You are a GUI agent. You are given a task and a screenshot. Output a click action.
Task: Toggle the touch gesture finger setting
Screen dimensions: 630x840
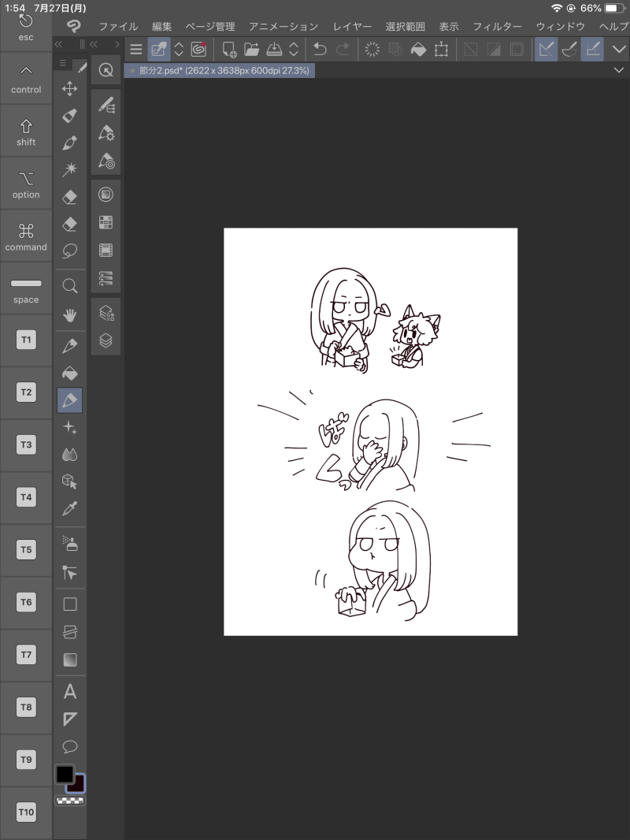(159, 50)
